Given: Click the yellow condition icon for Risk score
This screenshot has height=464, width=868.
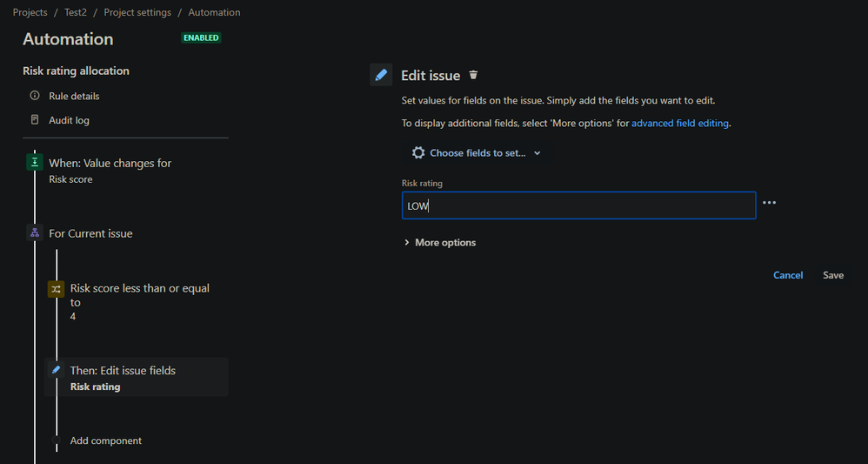Looking at the screenshot, I should 56,289.
